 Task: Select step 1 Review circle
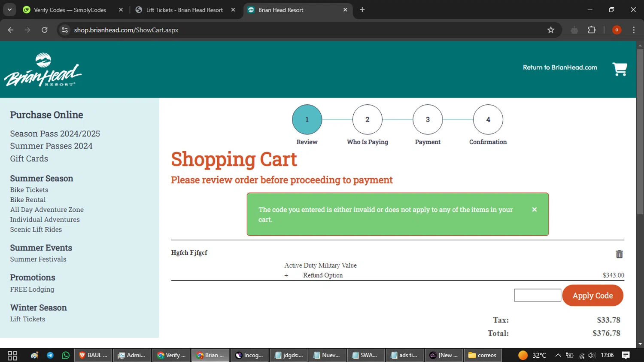tap(307, 119)
